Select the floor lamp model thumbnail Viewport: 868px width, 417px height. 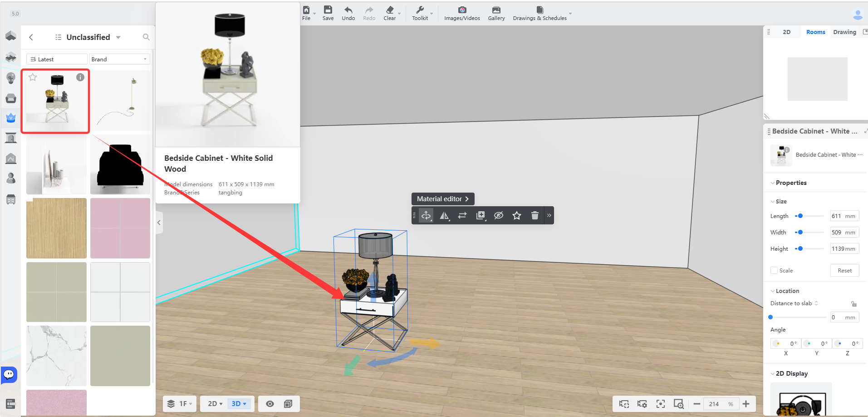point(120,101)
